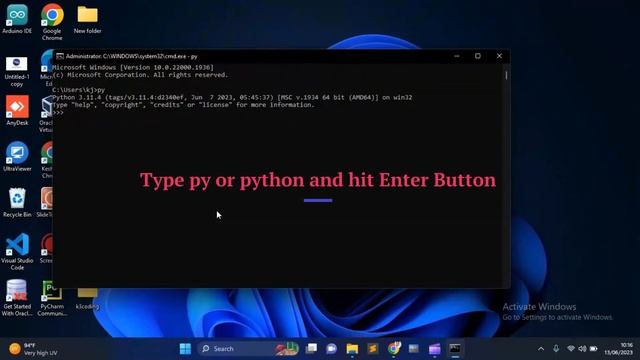Select the New folder desktop icon
This screenshot has height=360, width=640.
tap(87, 19)
